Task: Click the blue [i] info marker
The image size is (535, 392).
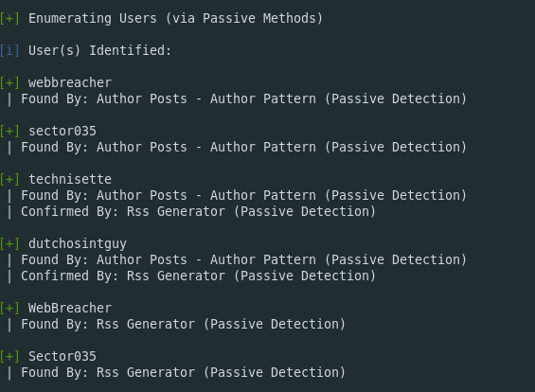Action: point(9,51)
